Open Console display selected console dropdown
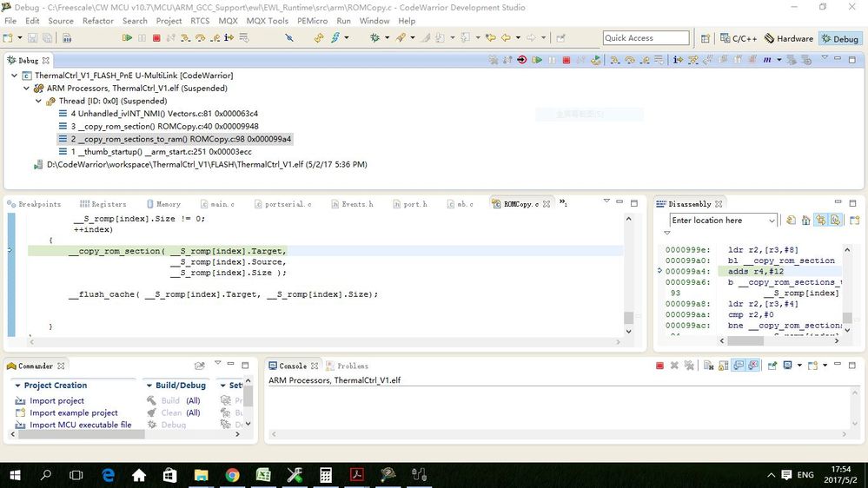Image resolution: width=868 pixels, height=488 pixels. pos(800,366)
